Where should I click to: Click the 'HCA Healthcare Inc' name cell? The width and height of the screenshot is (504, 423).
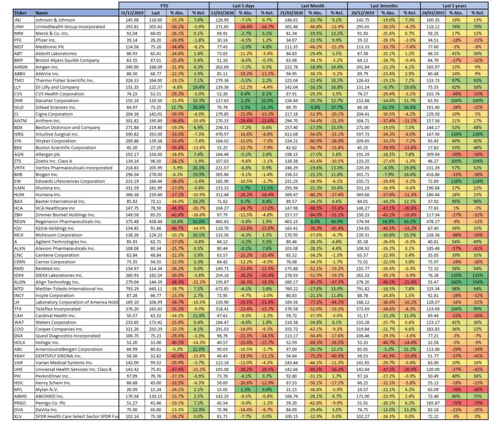(76, 208)
